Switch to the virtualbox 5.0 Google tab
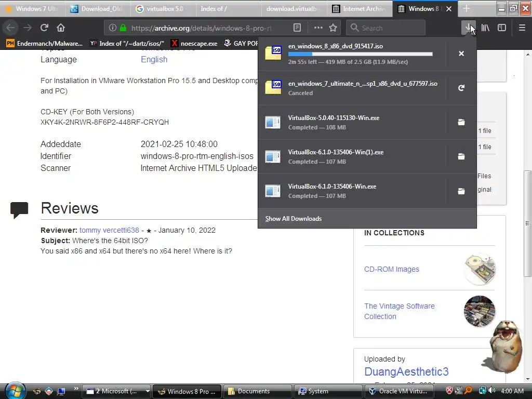 (163, 8)
